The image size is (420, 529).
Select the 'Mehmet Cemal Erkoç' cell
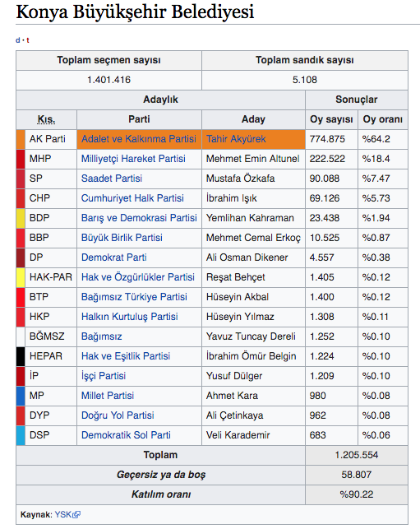pos(253,238)
